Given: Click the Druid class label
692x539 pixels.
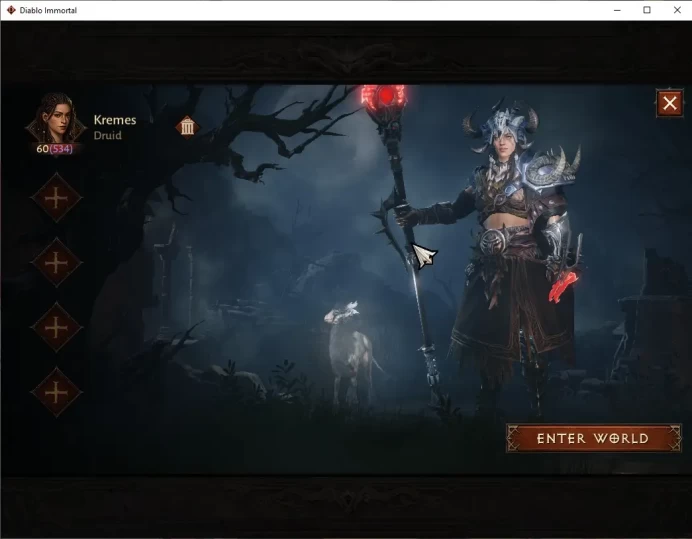Looking at the screenshot, I should (108, 136).
